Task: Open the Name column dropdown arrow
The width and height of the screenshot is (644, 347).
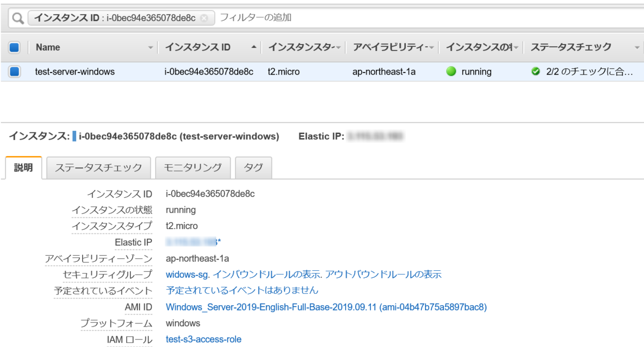Action: pos(150,48)
